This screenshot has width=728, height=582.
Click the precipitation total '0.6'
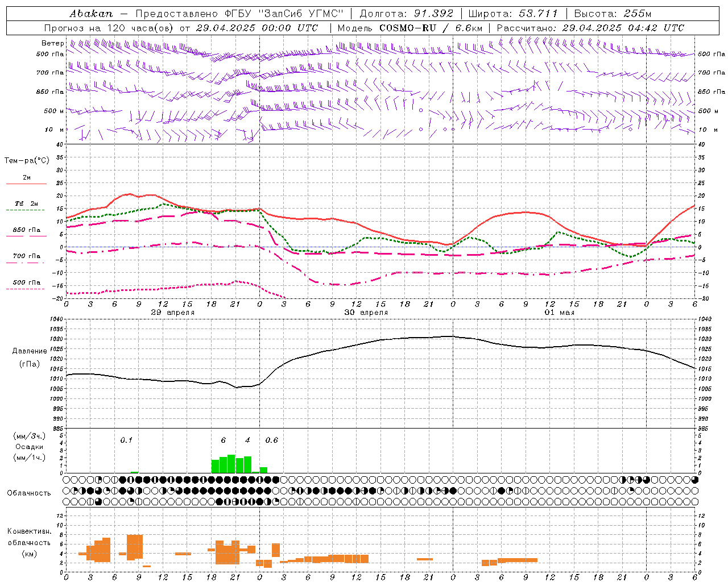(272, 440)
